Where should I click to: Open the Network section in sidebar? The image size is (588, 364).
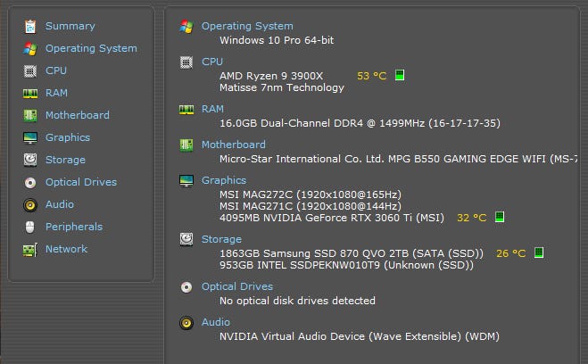66,249
